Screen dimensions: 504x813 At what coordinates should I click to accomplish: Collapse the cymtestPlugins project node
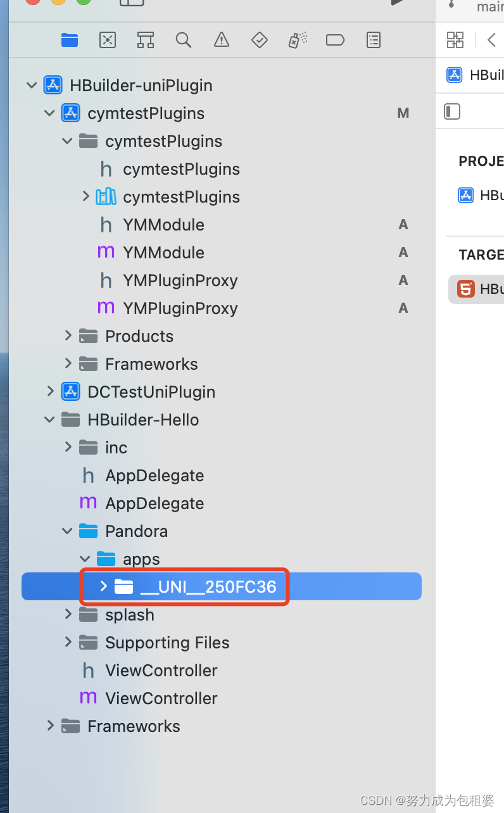[49, 113]
